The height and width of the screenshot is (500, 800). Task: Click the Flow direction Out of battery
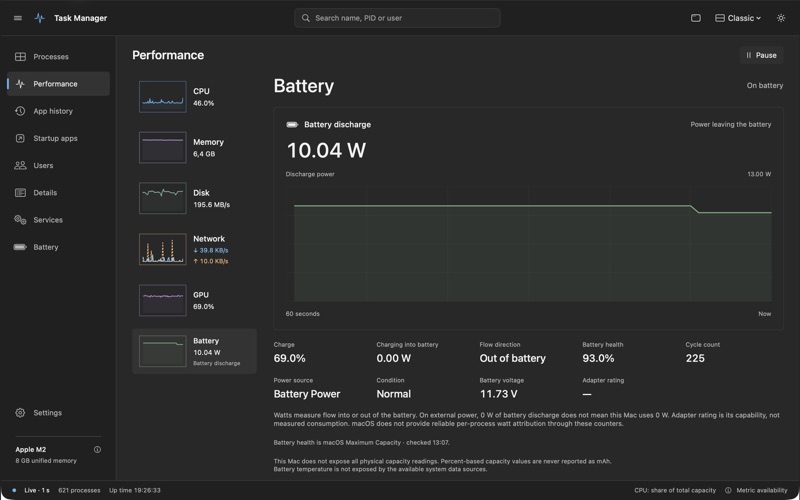(512, 358)
